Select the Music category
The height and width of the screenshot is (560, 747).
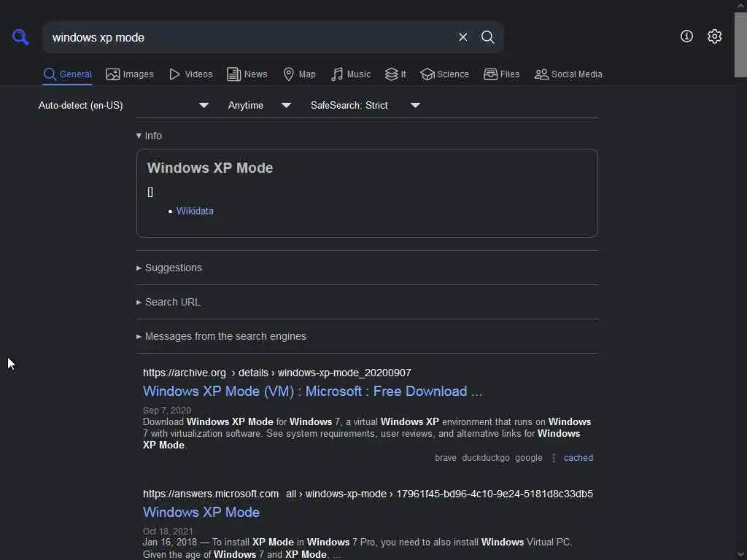click(351, 74)
